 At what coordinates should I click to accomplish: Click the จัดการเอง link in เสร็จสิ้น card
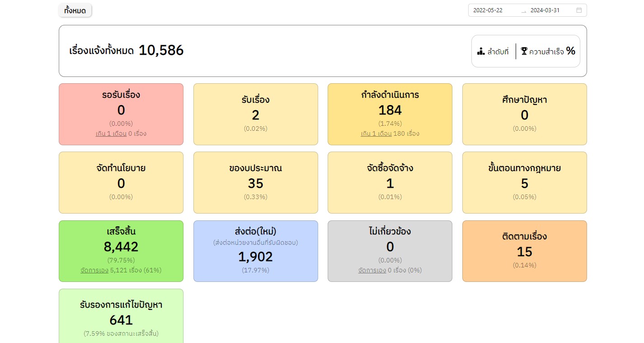[x=94, y=270]
